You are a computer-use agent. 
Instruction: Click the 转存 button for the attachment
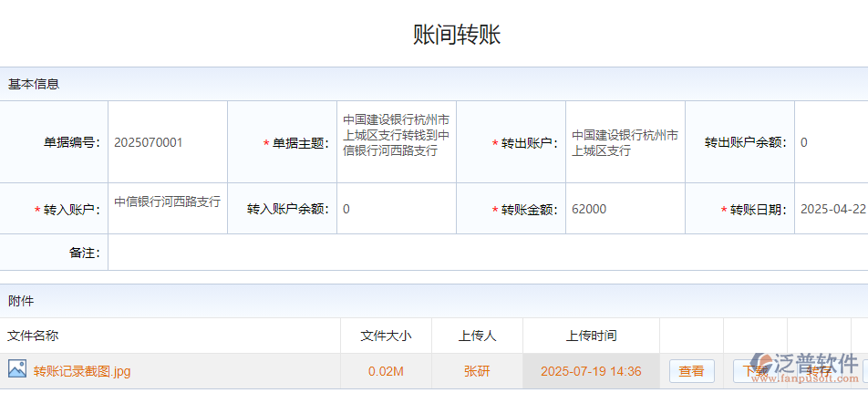(x=818, y=371)
